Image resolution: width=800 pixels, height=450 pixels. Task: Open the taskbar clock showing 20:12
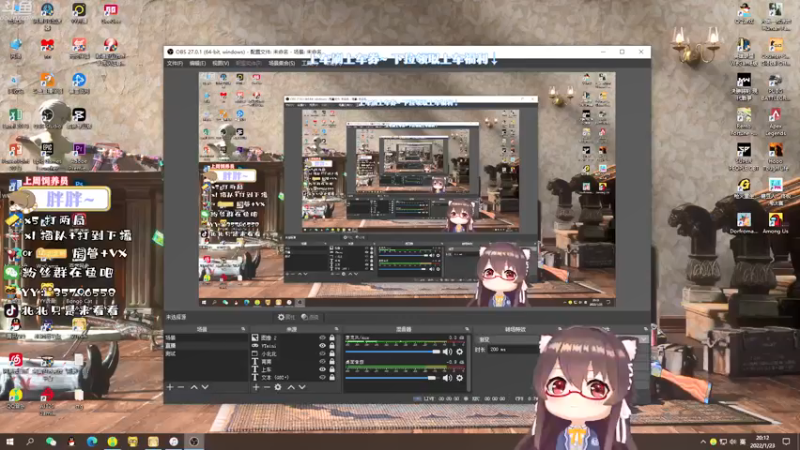(x=762, y=442)
